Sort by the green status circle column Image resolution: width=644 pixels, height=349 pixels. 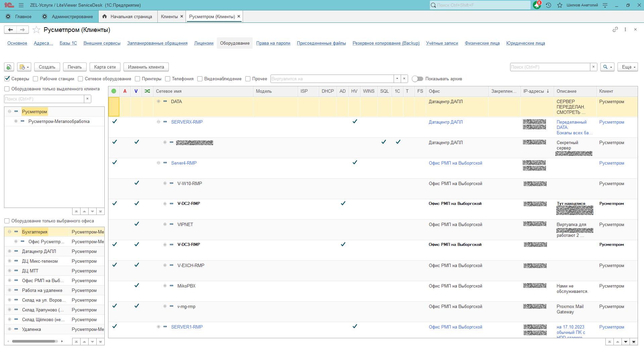click(x=114, y=91)
